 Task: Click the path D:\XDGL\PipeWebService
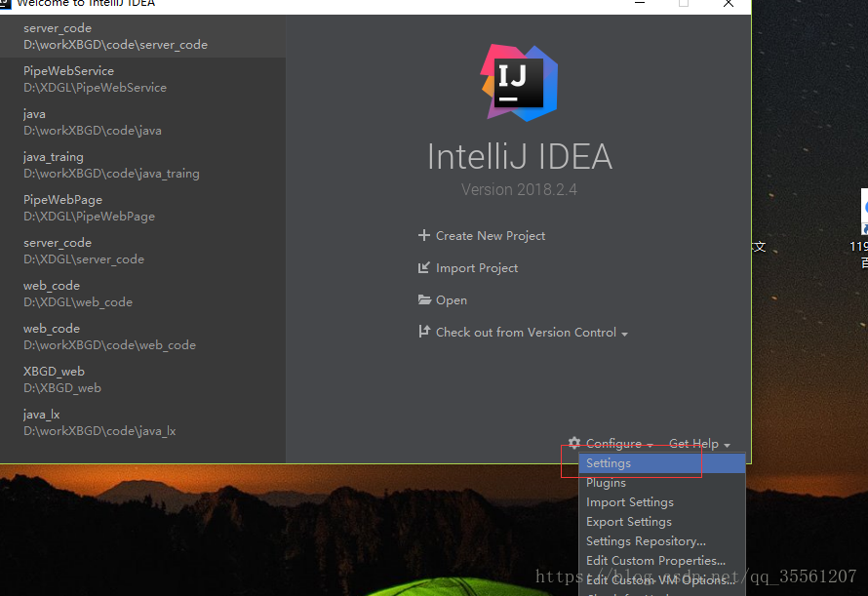coord(95,88)
